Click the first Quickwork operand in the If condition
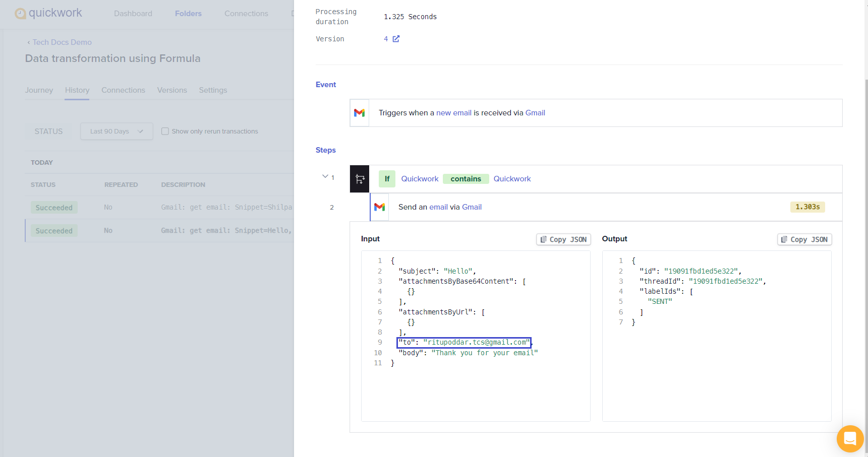The image size is (868, 457). click(x=420, y=179)
